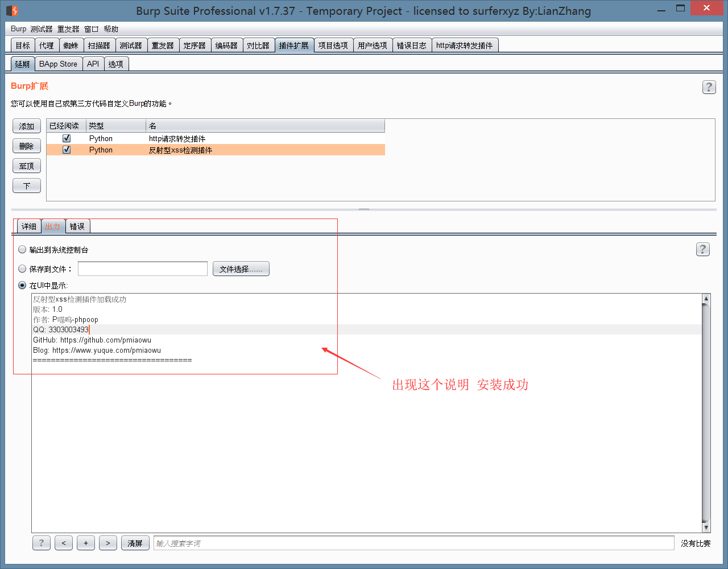Move extension to top with 至顶 button

click(x=27, y=166)
